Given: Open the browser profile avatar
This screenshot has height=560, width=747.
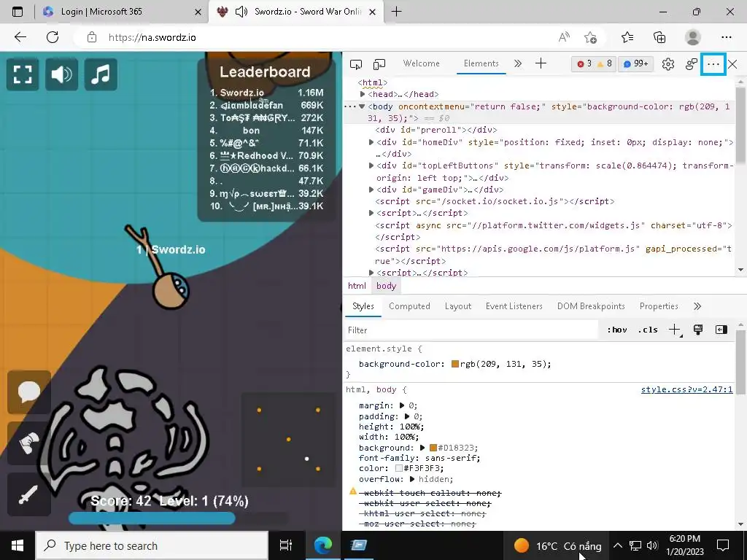Looking at the screenshot, I should tap(693, 37).
